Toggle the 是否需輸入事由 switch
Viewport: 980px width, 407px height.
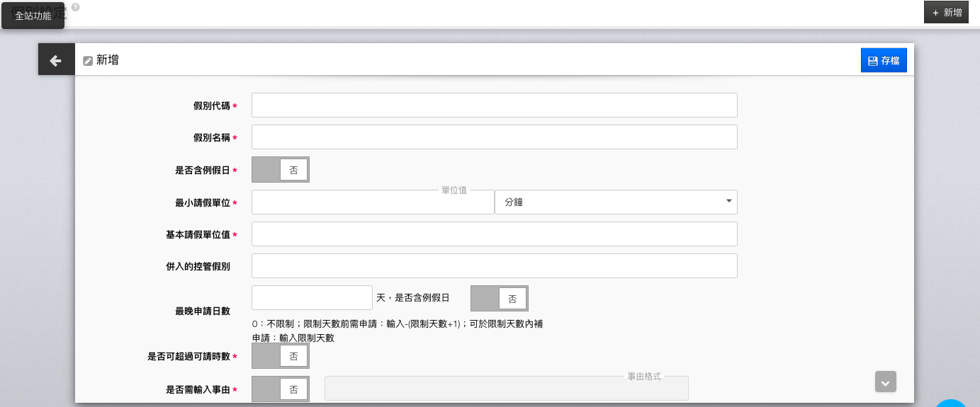click(x=281, y=389)
